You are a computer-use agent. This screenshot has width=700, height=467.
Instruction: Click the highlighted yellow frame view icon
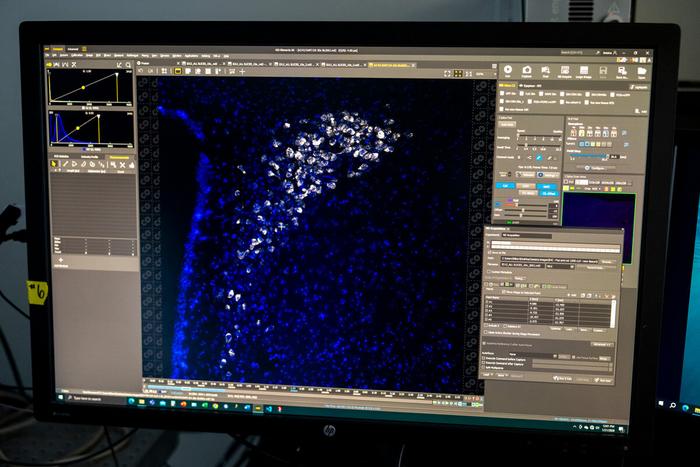178,71
